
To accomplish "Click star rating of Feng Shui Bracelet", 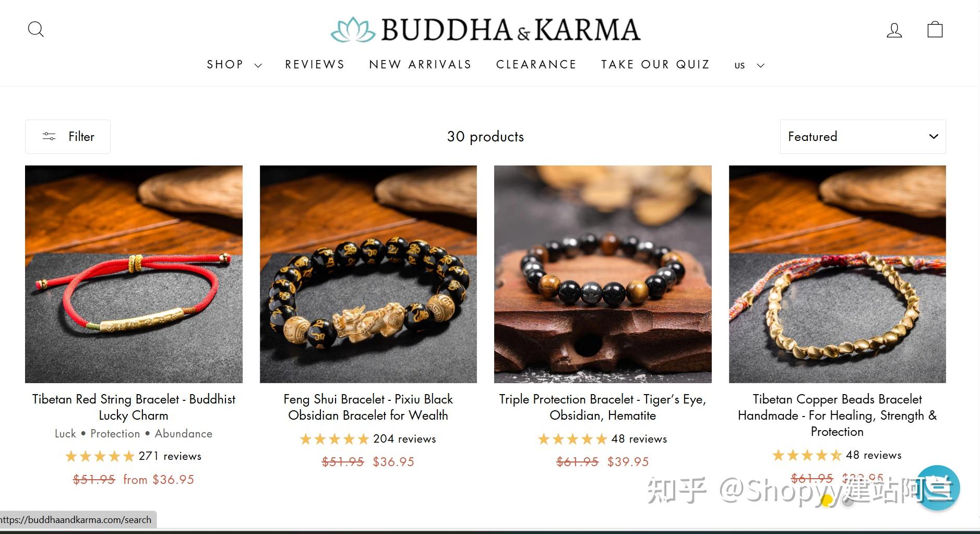I will [334, 439].
